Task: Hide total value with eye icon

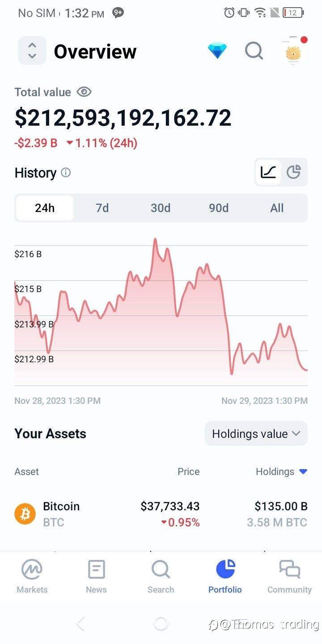Action: coord(84,92)
